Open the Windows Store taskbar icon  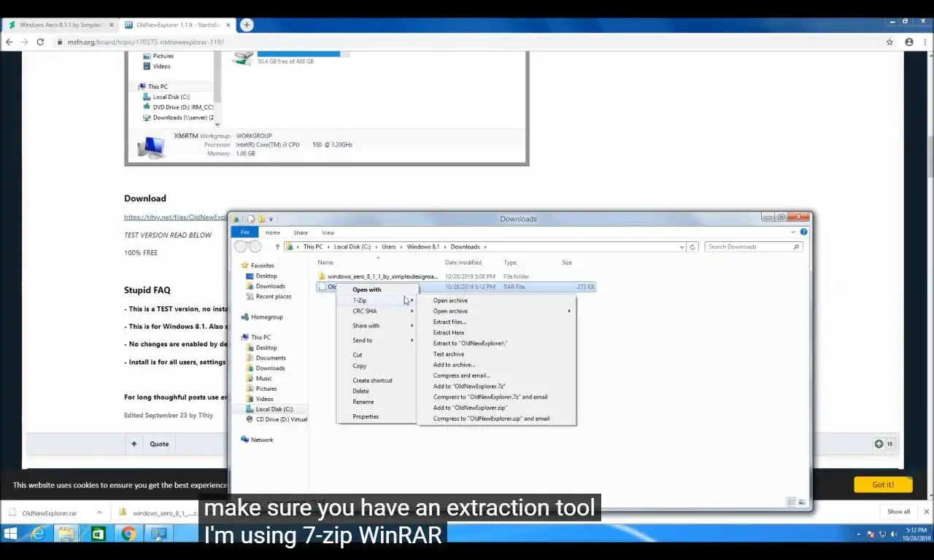click(97, 534)
